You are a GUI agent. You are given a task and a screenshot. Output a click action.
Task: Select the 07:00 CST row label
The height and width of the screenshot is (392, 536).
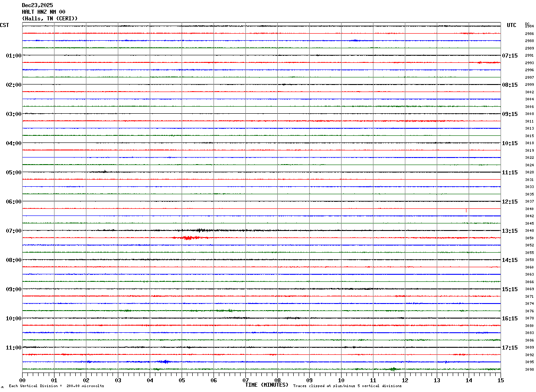pyautogui.click(x=13, y=231)
